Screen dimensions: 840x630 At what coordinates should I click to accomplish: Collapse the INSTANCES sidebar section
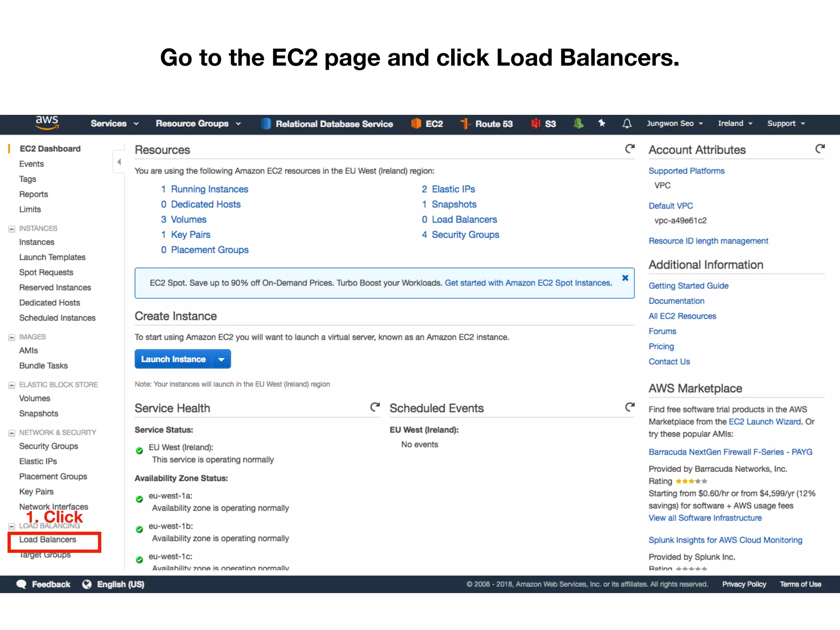click(12, 229)
